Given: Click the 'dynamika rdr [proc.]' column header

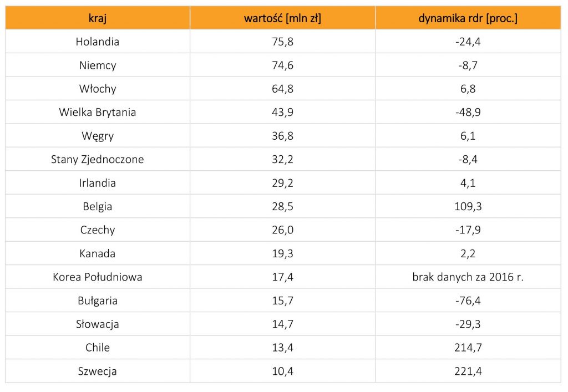Looking at the screenshot, I should point(468,18).
